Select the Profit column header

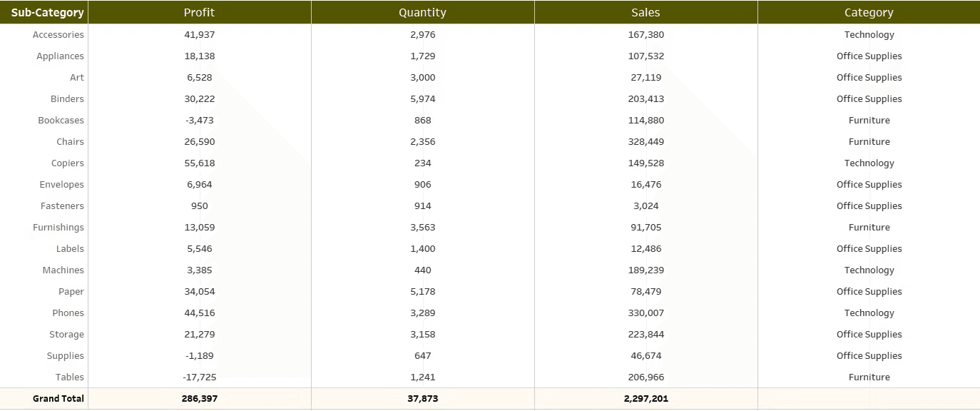[200, 12]
